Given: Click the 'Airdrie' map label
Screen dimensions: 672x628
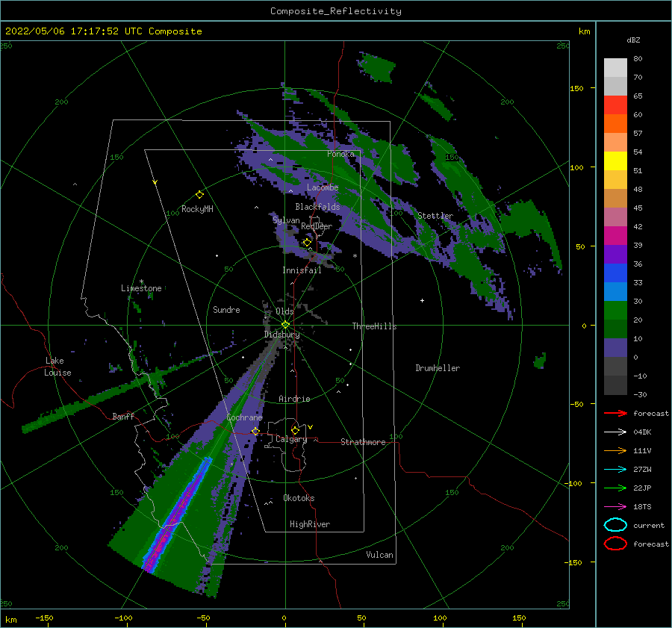Looking at the screenshot, I should coord(294,399).
